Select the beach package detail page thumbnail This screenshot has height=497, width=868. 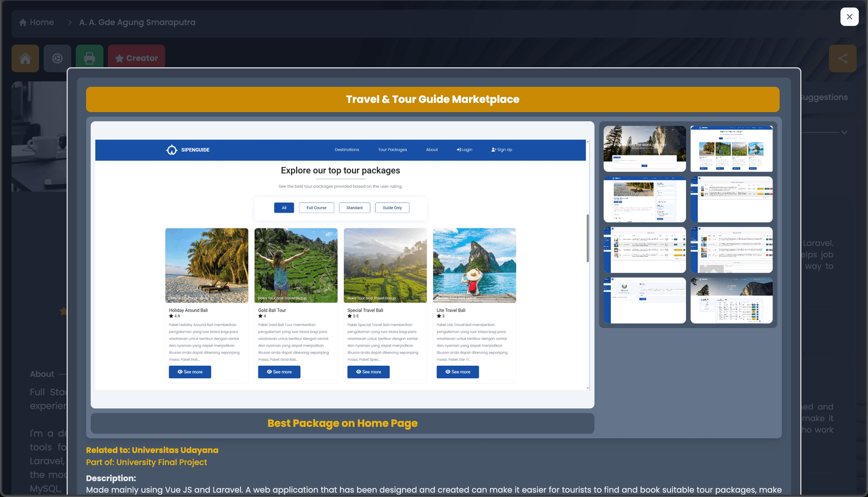click(644, 199)
